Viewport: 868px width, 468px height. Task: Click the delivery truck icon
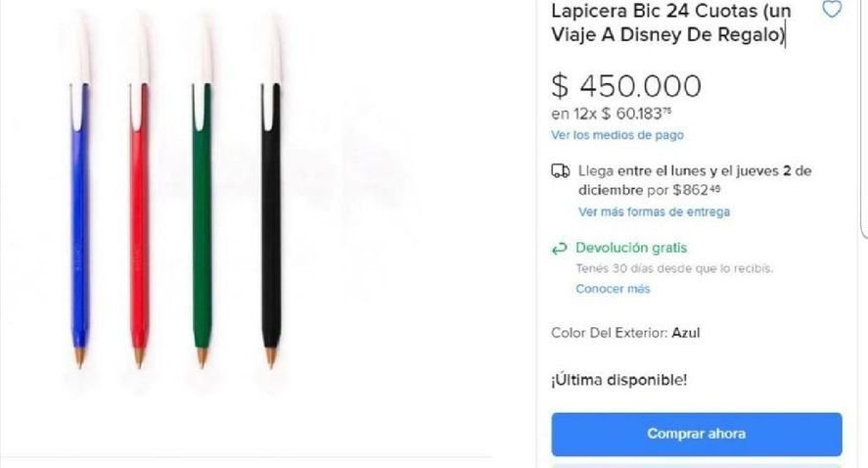(560, 171)
